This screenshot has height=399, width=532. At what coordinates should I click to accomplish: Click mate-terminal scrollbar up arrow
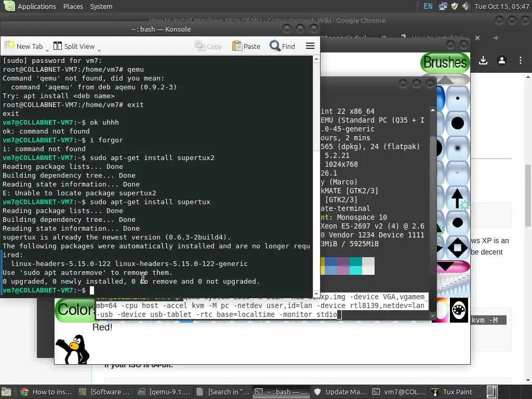(432, 110)
